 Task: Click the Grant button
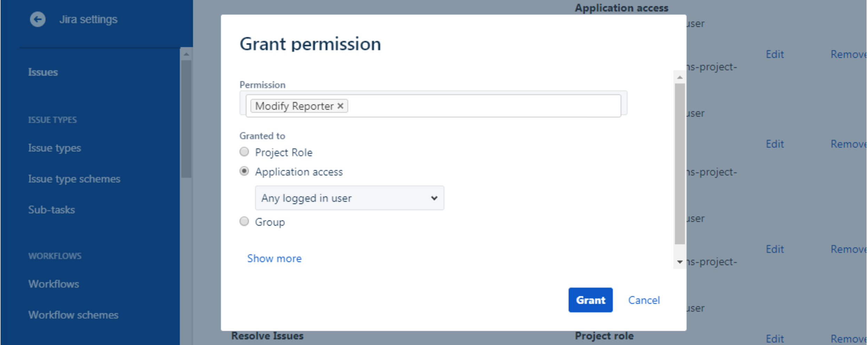590,300
